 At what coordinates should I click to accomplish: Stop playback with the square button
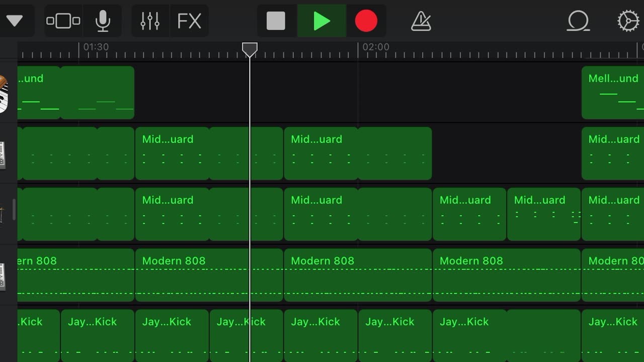point(276,21)
